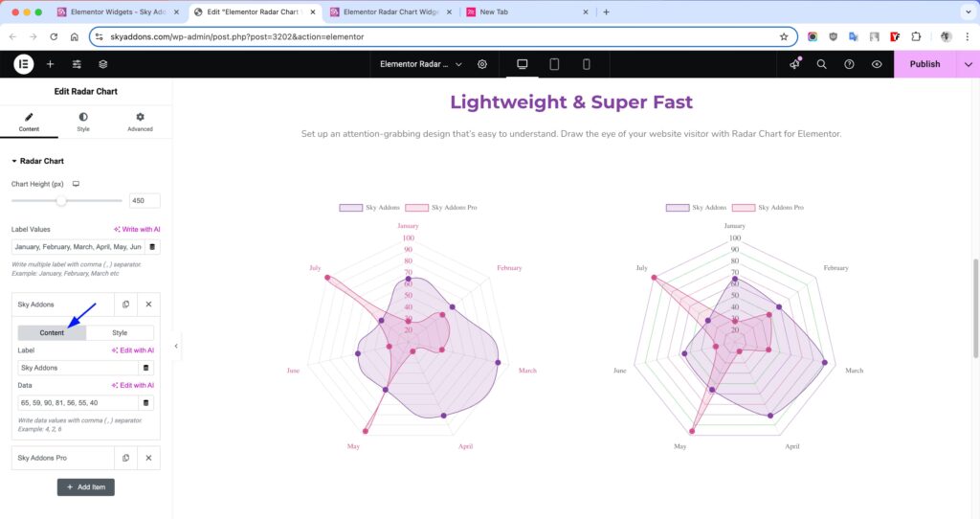This screenshot has height=519, width=980.
Task: Toggle Sky Addons Pro legend in right chart
Action: 768,208
